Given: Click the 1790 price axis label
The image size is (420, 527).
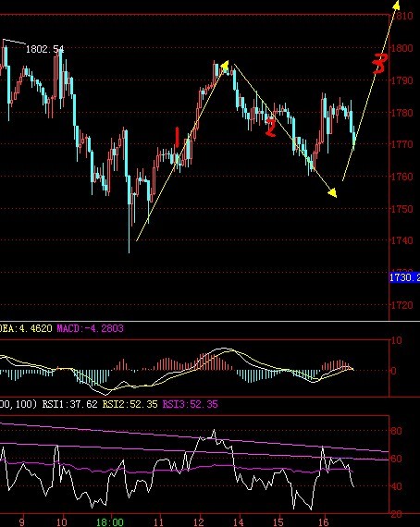Looking at the screenshot, I should [402, 80].
